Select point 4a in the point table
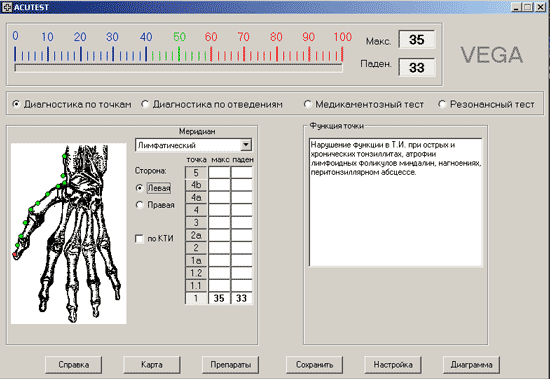 click(x=196, y=198)
